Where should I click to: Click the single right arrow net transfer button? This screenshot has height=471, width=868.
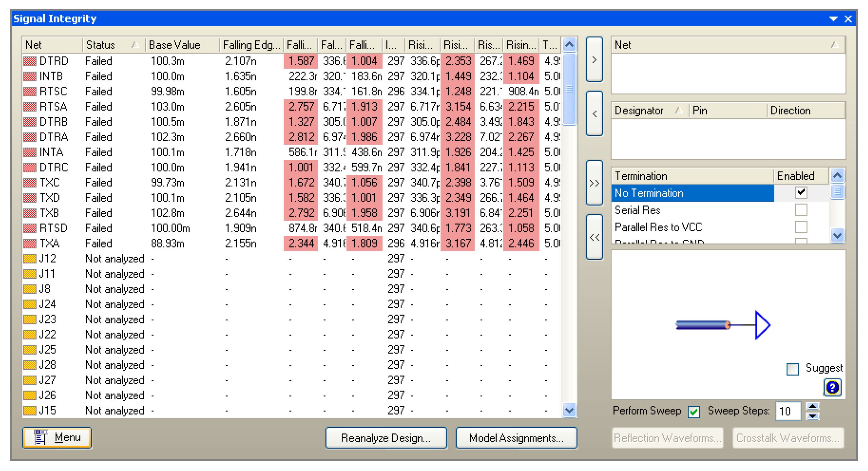594,60
